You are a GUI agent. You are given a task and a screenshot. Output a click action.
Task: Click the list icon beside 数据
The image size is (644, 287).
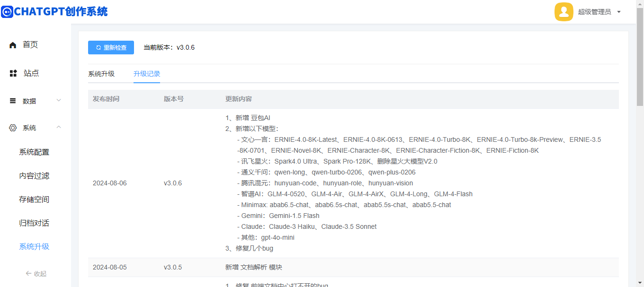point(13,101)
